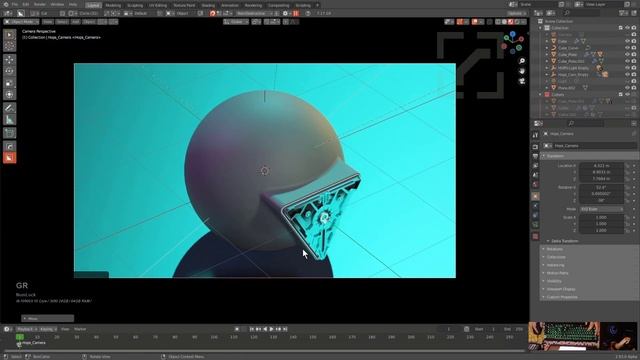Open the Output properties tab icon

(x=536, y=156)
